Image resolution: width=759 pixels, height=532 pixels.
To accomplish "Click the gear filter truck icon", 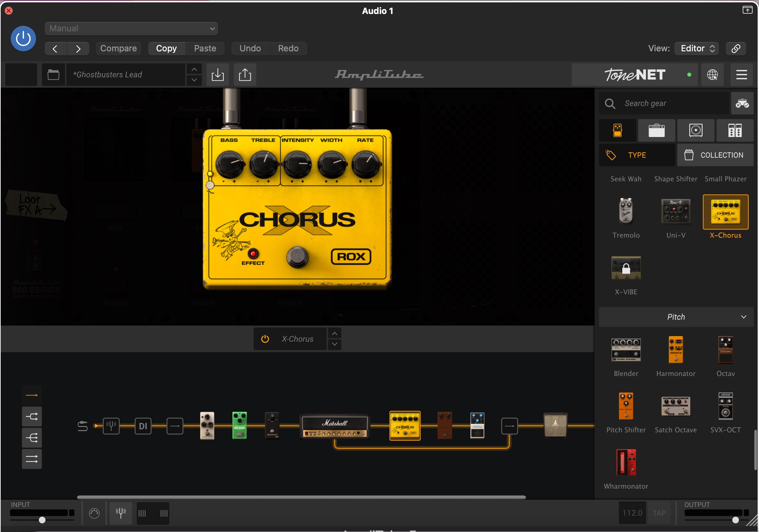I will [x=742, y=103].
